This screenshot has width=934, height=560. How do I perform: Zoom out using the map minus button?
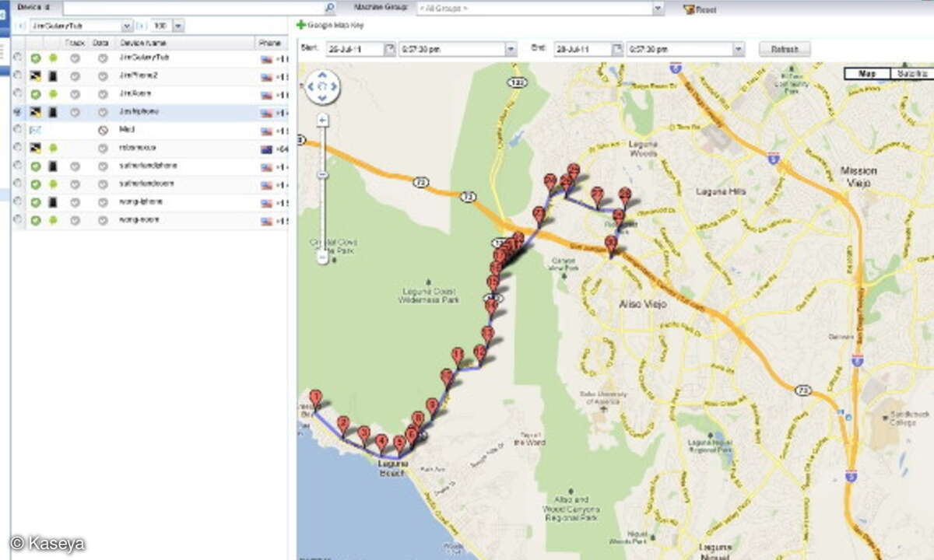pyautogui.click(x=323, y=257)
